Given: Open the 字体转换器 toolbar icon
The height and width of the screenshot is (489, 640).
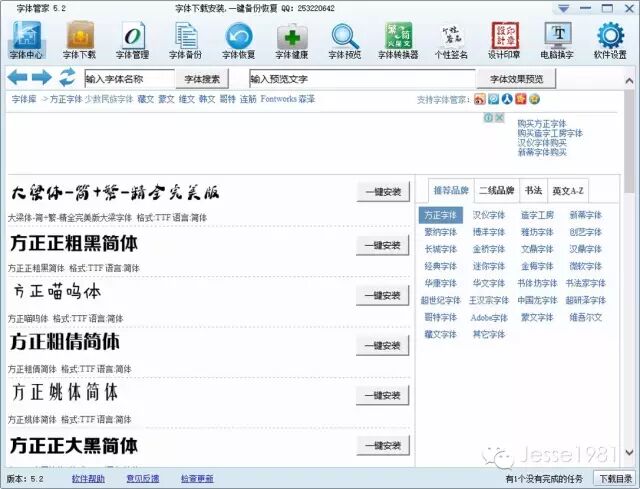Looking at the screenshot, I should (x=398, y=40).
